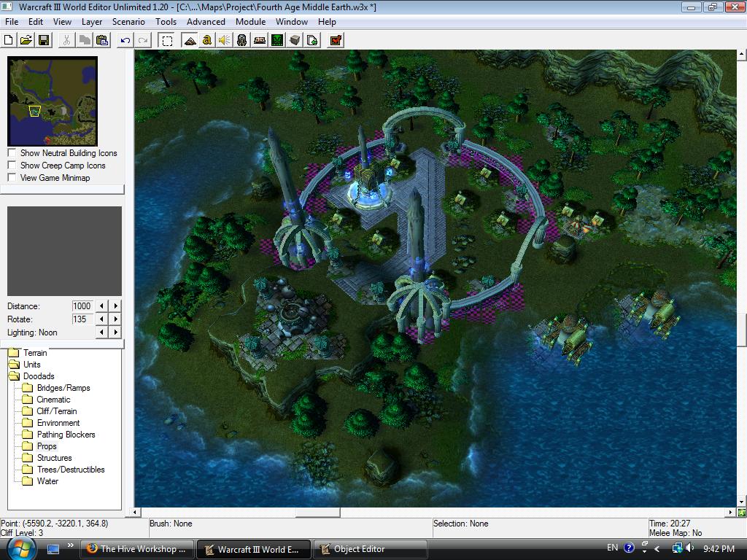Click the Distance input field
The height and width of the screenshot is (560, 747).
point(82,306)
